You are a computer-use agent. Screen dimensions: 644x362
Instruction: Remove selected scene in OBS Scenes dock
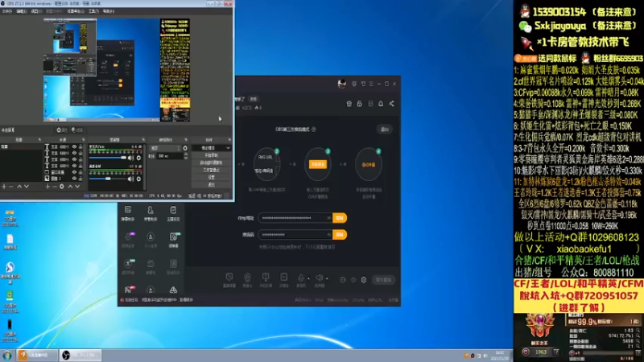point(11,187)
